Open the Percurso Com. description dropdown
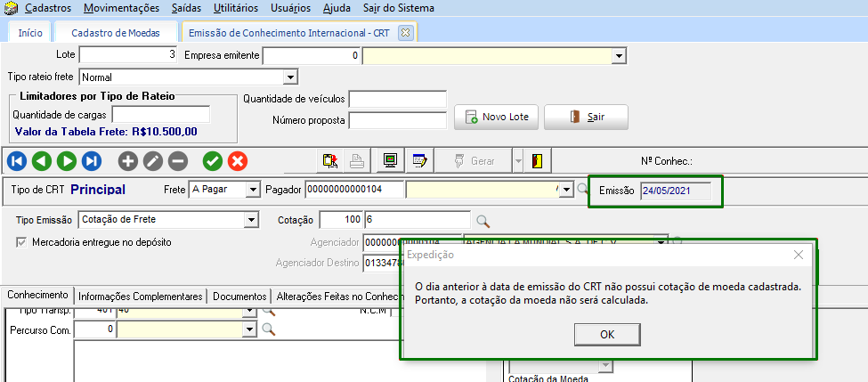The image size is (868, 382). [251, 329]
